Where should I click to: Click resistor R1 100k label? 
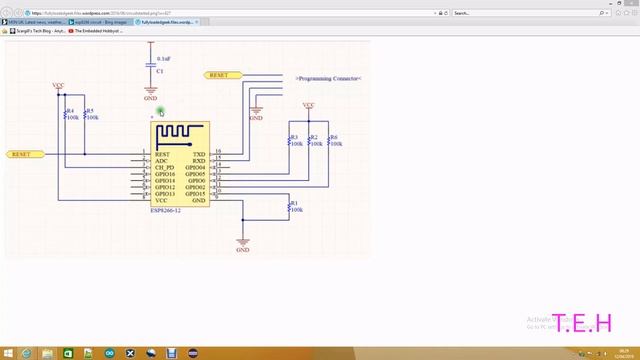click(x=296, y=207)
